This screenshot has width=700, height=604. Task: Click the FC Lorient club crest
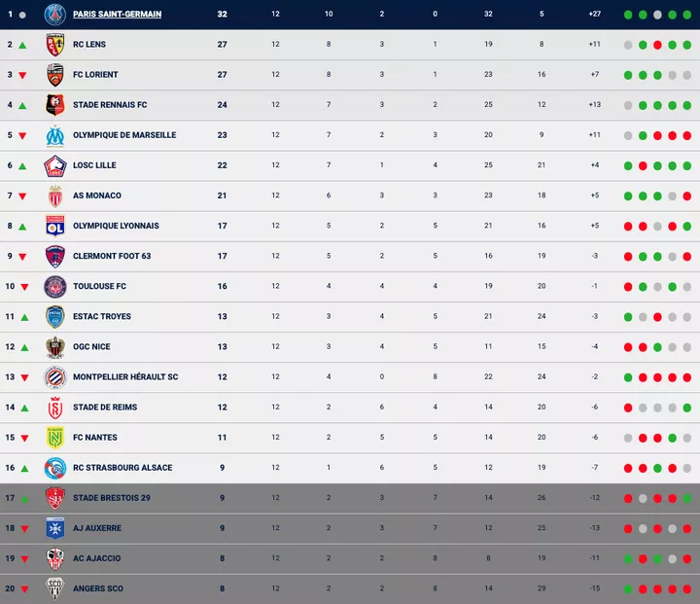click(54, 75)
